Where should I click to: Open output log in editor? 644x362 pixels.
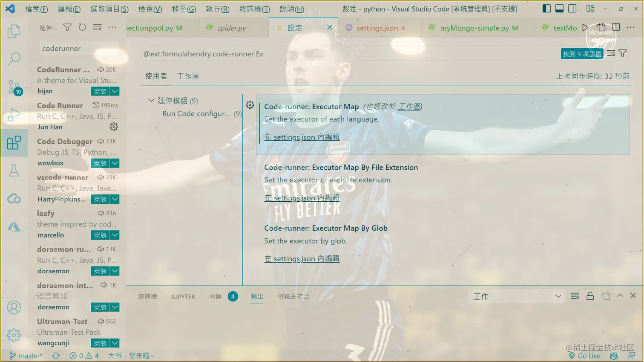click(606, 296)
